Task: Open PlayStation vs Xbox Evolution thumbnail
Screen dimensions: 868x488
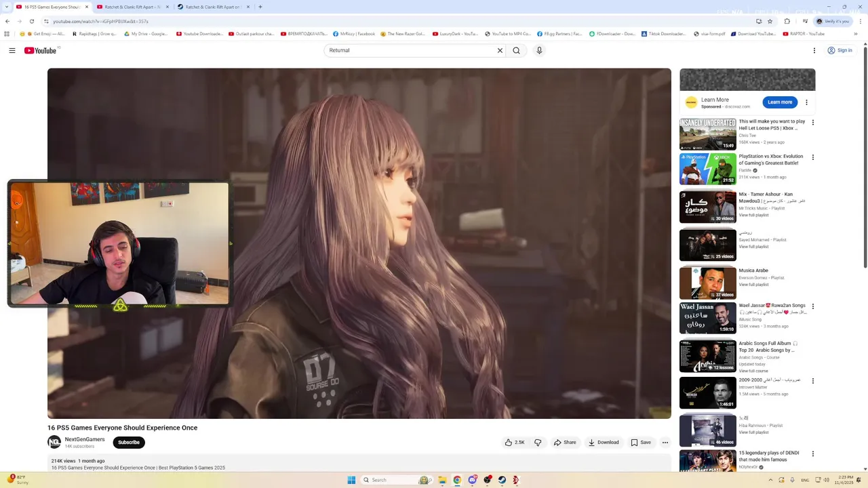Action: tap(708, 169)
